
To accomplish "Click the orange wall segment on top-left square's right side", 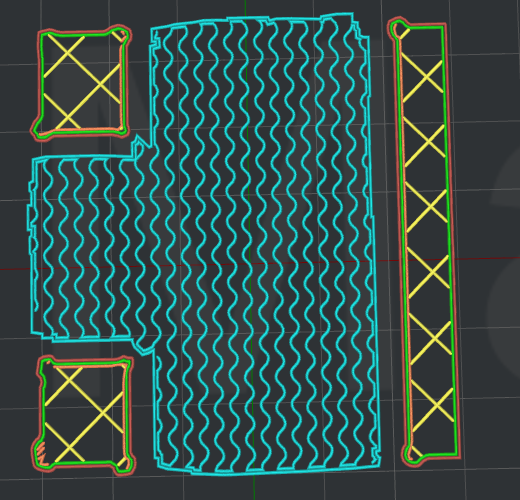I will pos(124,80).
